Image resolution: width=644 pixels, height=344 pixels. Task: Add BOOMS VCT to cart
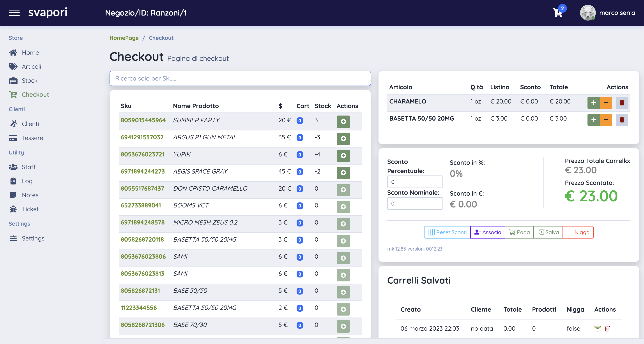(343, 207)
